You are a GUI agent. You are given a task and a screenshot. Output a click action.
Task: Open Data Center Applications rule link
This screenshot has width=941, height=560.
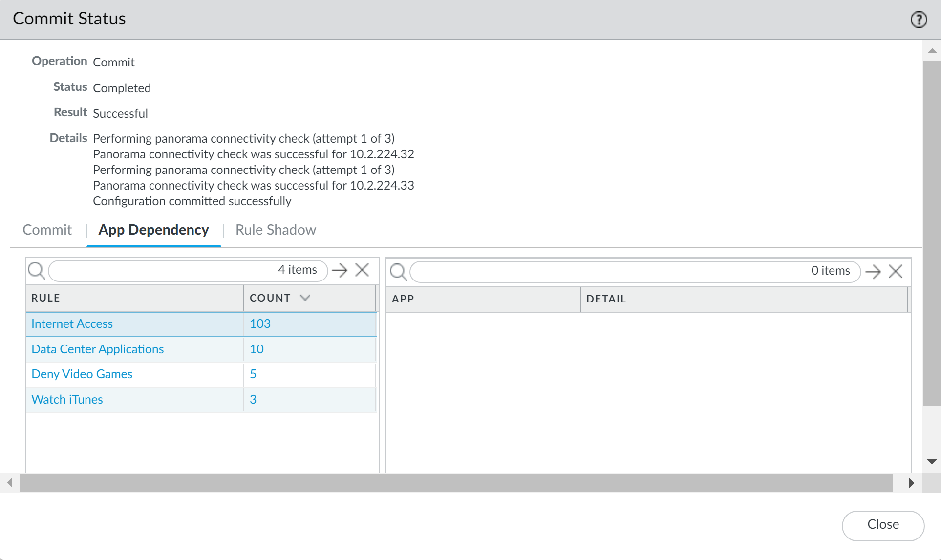pyautogui.click(x=97, y=349)
